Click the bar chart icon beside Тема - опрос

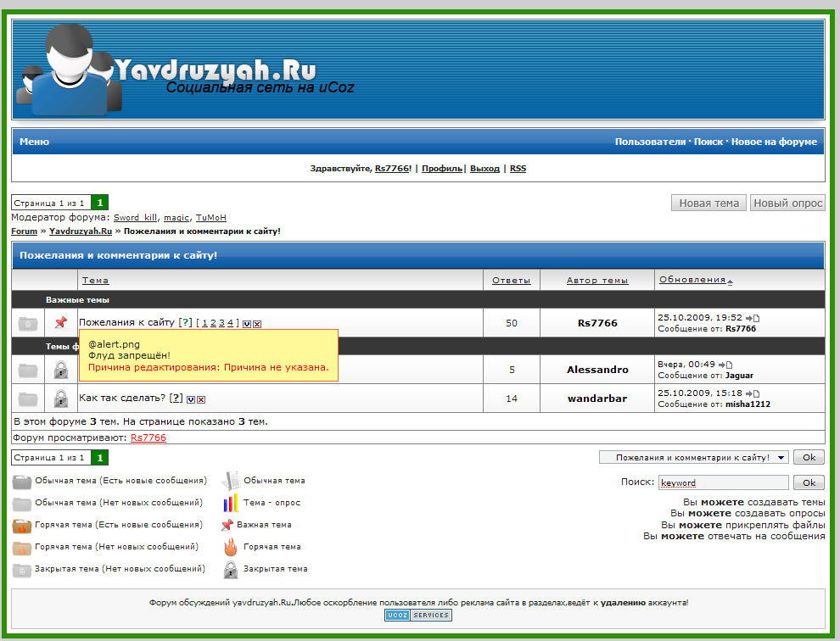point(230,503)
